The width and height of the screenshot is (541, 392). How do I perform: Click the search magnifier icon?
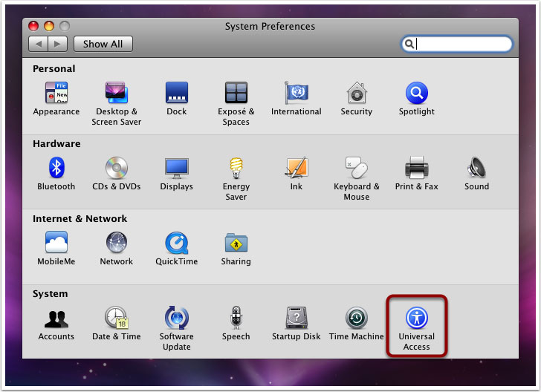[409, 44]
